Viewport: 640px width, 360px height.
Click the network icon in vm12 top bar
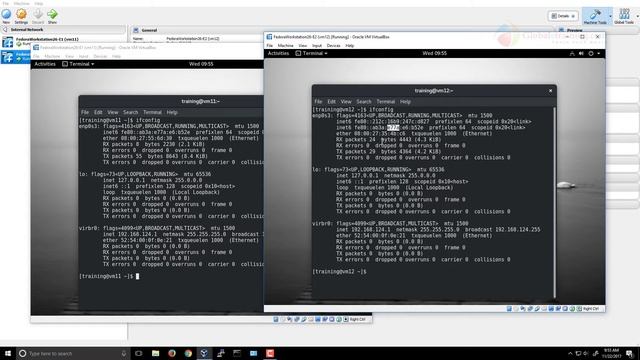tap(572, 53)
